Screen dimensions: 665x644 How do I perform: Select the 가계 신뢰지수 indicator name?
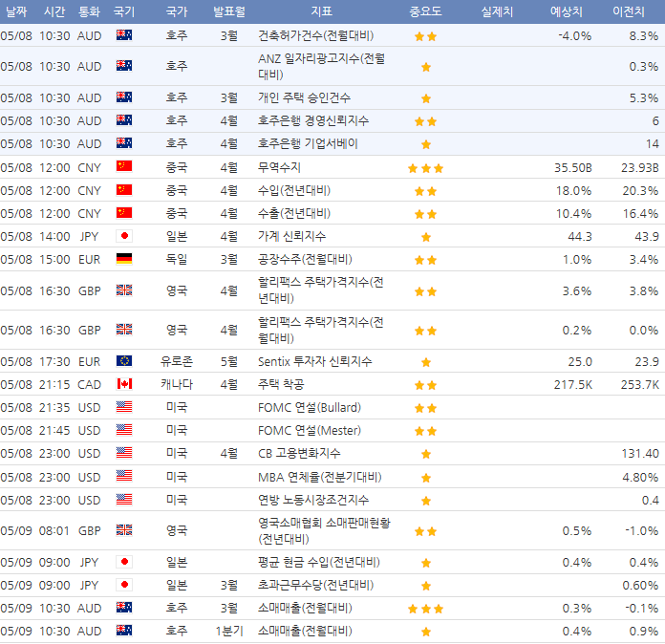click(291, 236)
